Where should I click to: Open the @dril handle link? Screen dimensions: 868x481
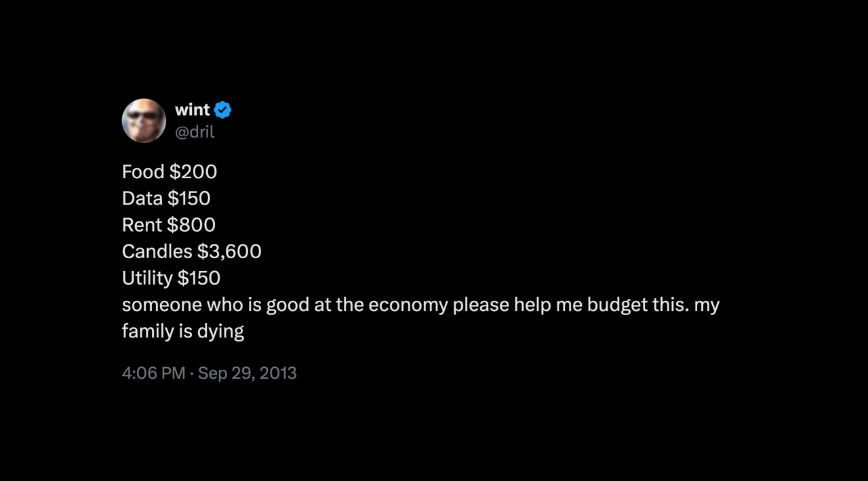[195, 132]
